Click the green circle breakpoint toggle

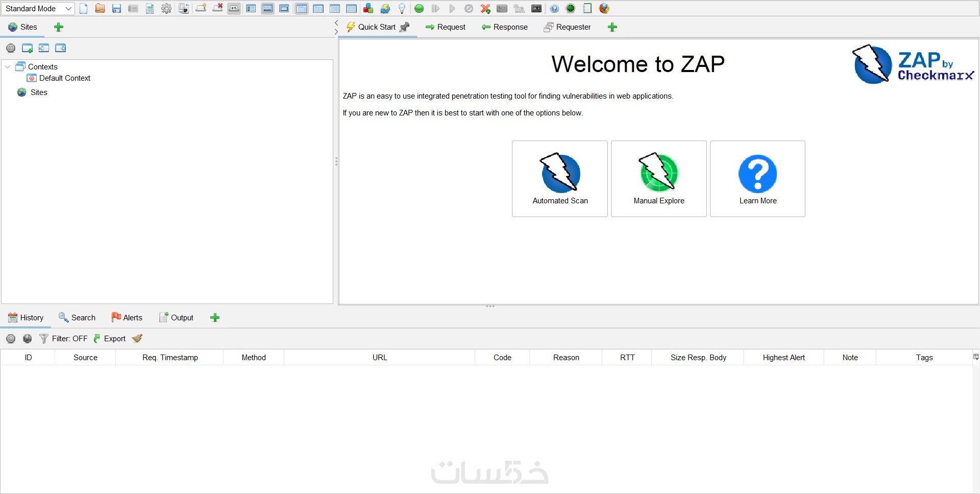(x=419, y=9)
